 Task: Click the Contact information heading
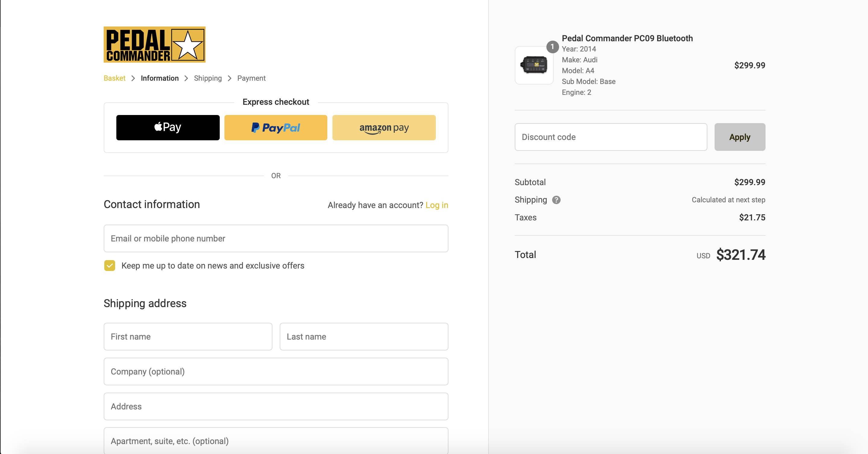(x=152, y=204)
